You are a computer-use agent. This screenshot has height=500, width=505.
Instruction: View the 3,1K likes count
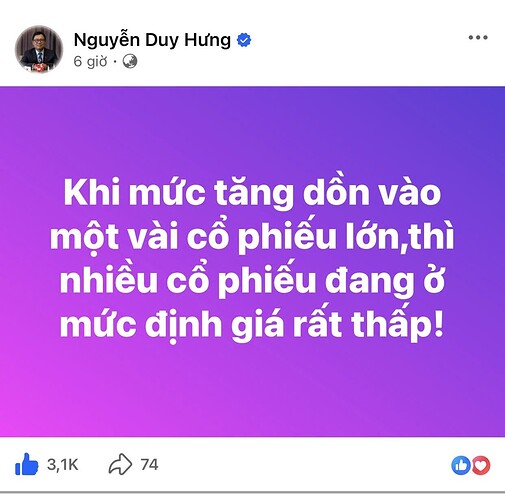pyautogui.click(x=63, y=464)
